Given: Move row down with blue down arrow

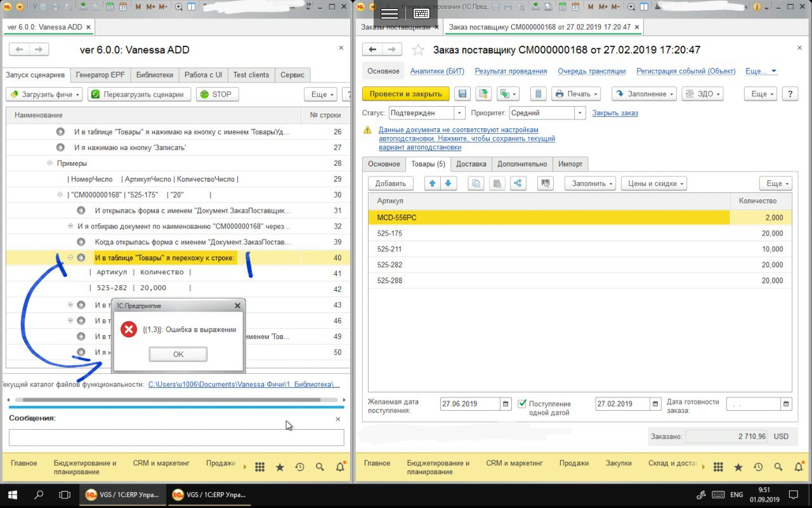Looking at the screenshot, I should (x=448, y=184).
